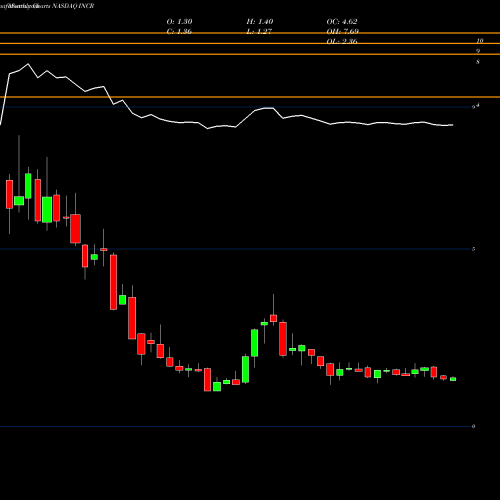Click the 'OC: 4.62' readout
The image size is (500, 500).
click(x=342, y=21)
